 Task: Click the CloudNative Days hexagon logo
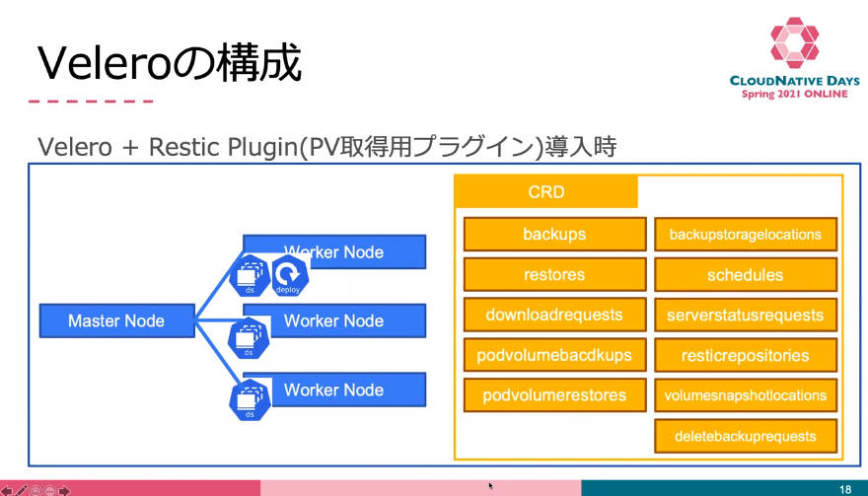point(794,42)
